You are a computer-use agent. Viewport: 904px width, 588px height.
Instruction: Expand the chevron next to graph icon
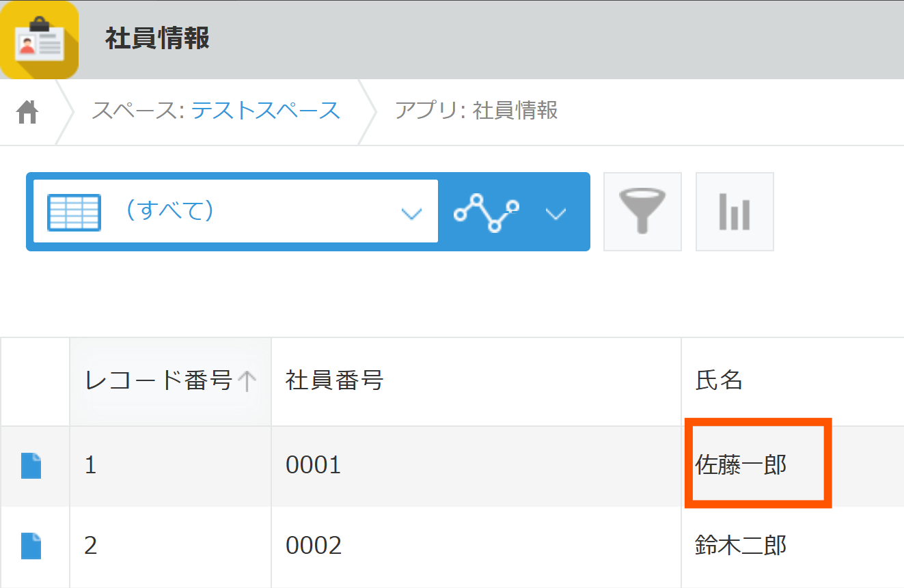(x=556, y=214)
